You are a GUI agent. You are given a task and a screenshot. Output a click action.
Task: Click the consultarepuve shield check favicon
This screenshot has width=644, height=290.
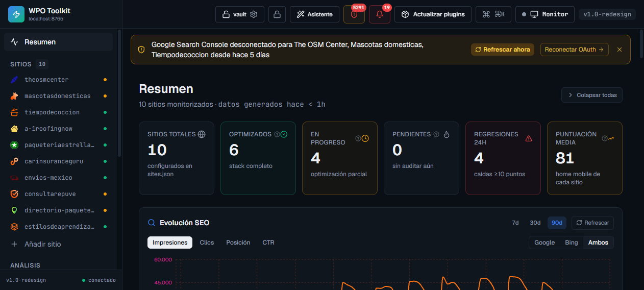click(x=14, y=194)
